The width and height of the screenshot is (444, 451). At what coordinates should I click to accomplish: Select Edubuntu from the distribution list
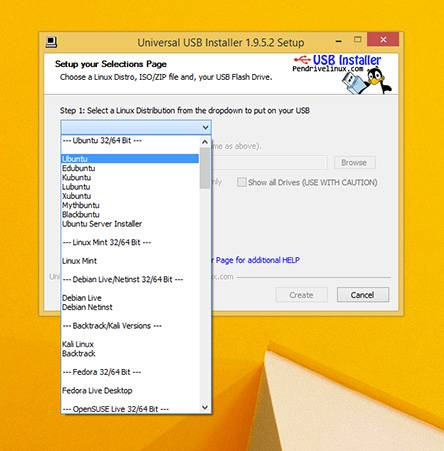(x=130, y=168)
